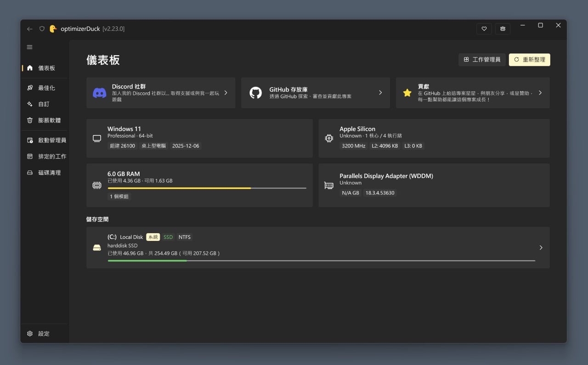The image size is (588, 365).
Task: Click the graphics card icon
Action: click(x=329, y=186)
